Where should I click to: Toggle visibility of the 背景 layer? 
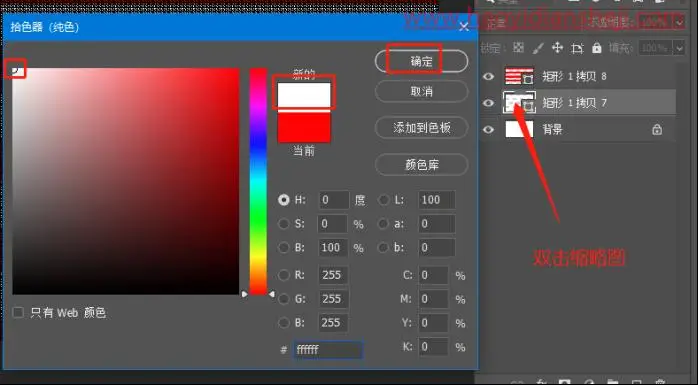click(x=488, y=130)
